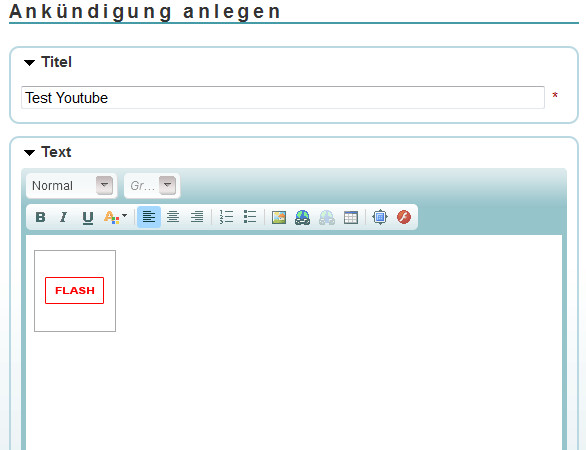Toggle underline formatting
The image size is (586, 450).
(88, 217)
